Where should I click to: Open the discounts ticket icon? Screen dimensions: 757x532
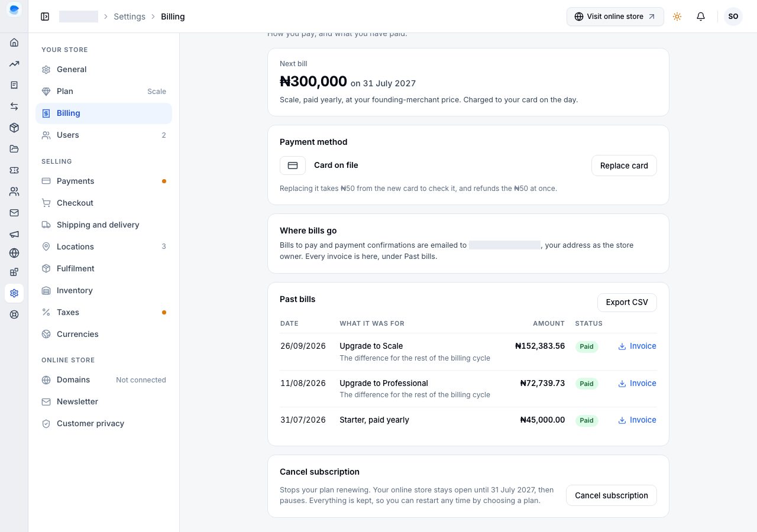14,170
